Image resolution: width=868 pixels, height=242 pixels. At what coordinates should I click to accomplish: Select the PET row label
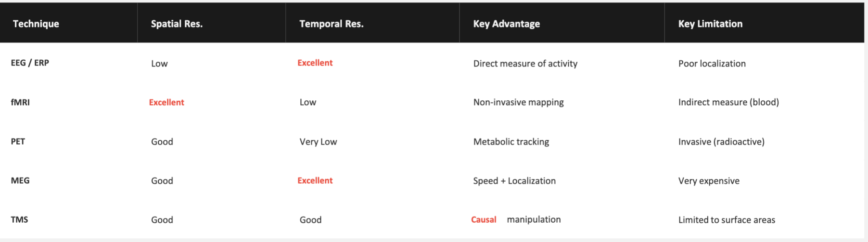click(x=18, y=141)
